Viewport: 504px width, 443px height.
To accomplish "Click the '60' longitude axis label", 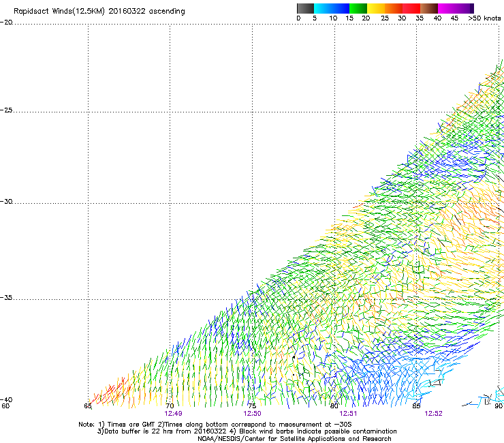I will 5,406.
